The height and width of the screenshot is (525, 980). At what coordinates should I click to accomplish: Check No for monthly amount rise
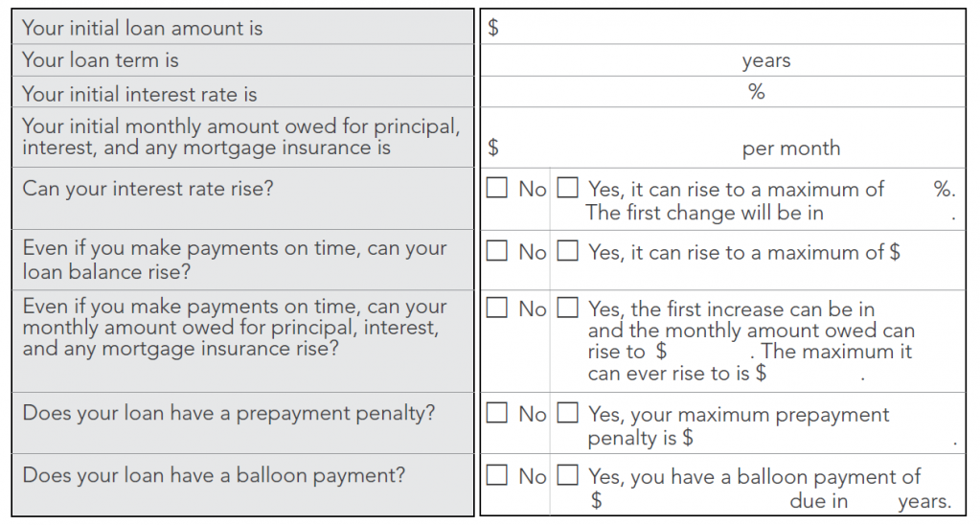tap(496, 308)
